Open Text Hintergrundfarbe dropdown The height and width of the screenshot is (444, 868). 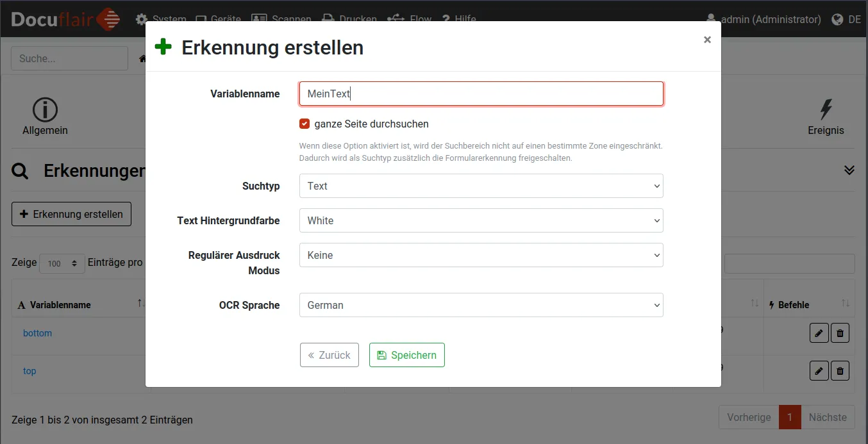point(481,220)
